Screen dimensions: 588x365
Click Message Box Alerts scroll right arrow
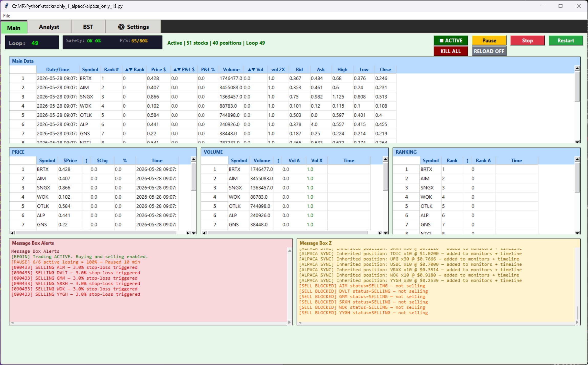[x=289, y=322]
